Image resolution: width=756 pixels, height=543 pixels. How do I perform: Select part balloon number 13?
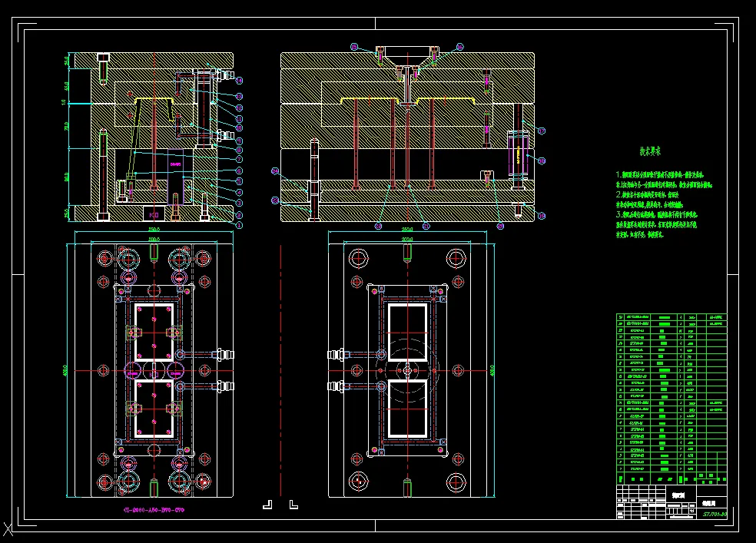(x=240, y=96)
